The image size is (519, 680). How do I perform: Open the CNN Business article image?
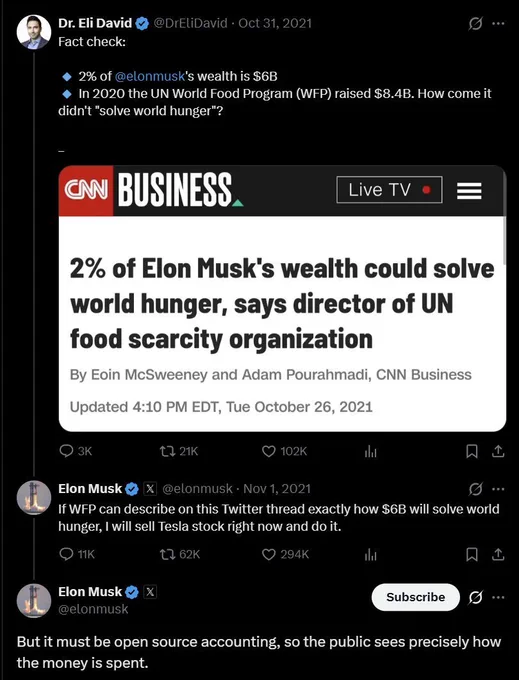pyautogui.click(x=282, y=298)
